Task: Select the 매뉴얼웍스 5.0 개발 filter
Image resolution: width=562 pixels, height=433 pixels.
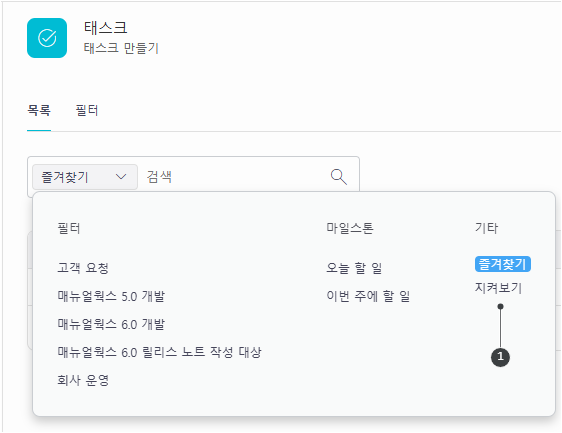Action: click(x=111, y=296)
